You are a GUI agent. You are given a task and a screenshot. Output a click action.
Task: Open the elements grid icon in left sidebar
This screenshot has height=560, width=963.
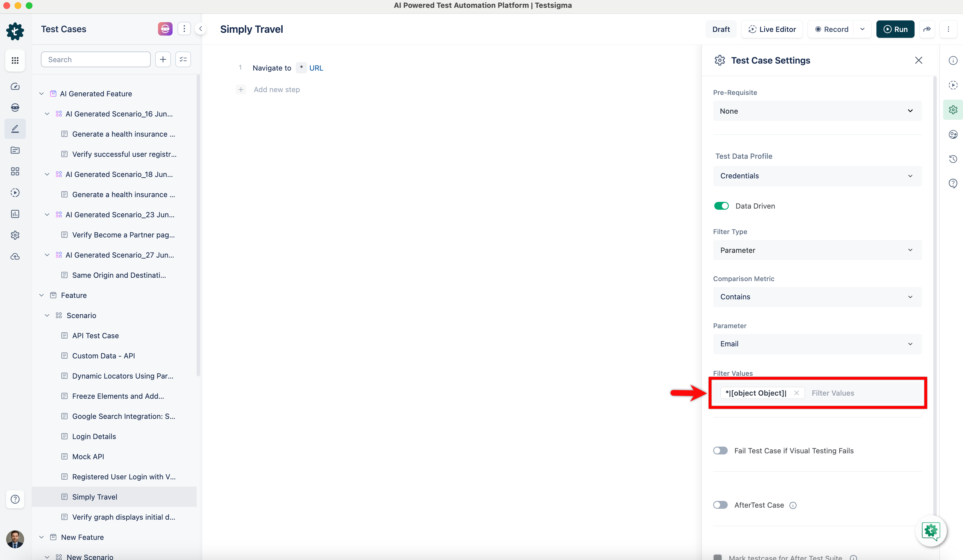click(x=15, y=172)
